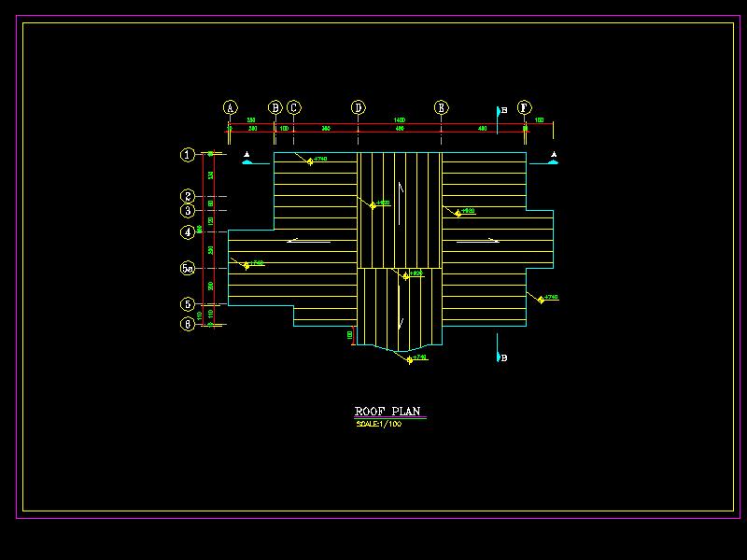Click the SCALE 1/100 label
Viewport: 747px width, 560px height.
(379, 425)
